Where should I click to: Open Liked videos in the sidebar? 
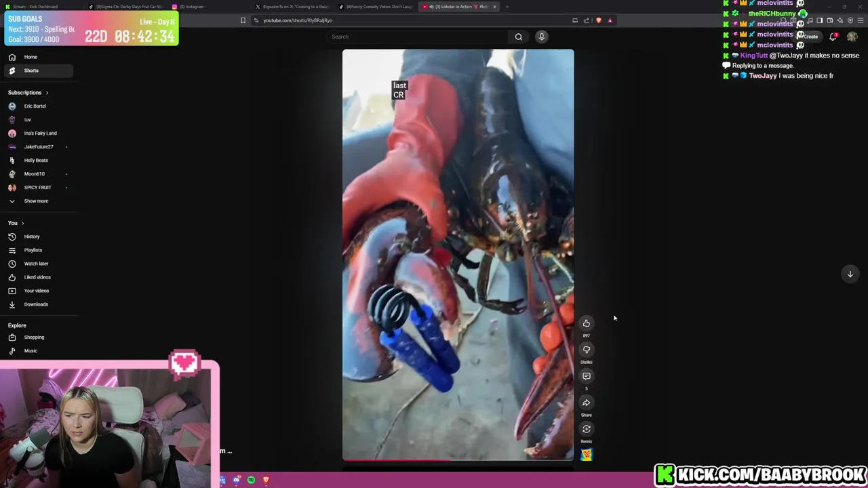coord(38,277)
